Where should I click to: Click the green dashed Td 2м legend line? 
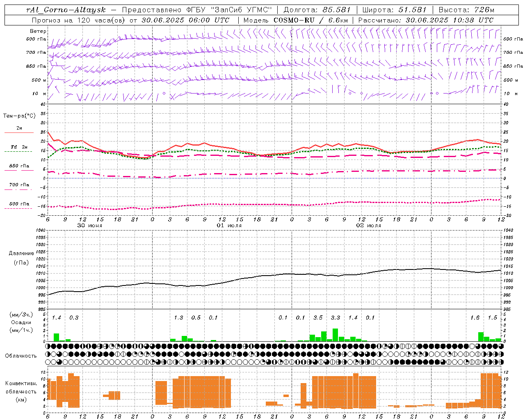pos(18,151)
